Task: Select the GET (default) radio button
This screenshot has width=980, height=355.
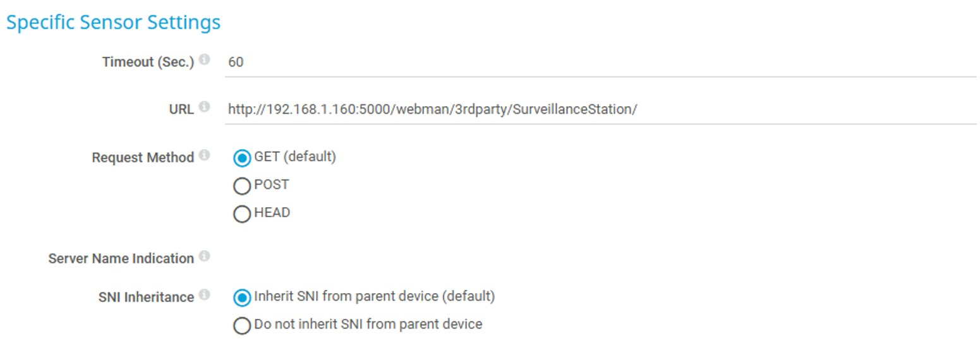Action: pyautogui.click(x=242, y=158)
